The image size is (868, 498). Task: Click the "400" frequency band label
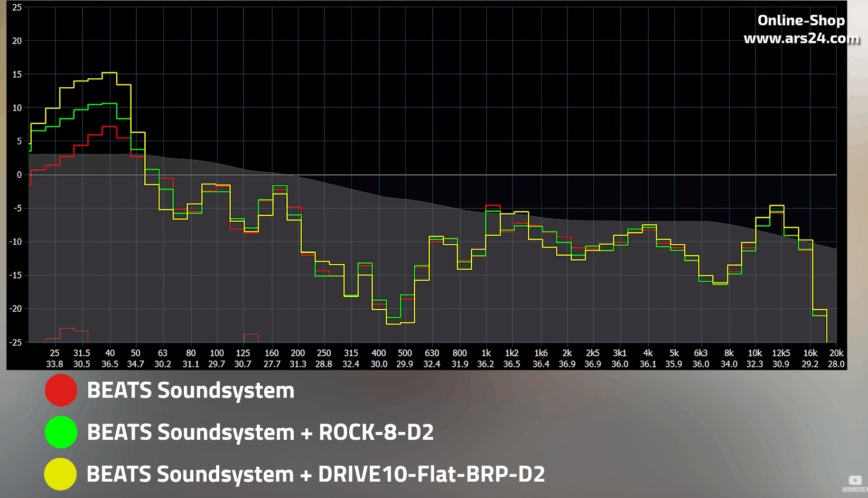click(x=379, y=353)
